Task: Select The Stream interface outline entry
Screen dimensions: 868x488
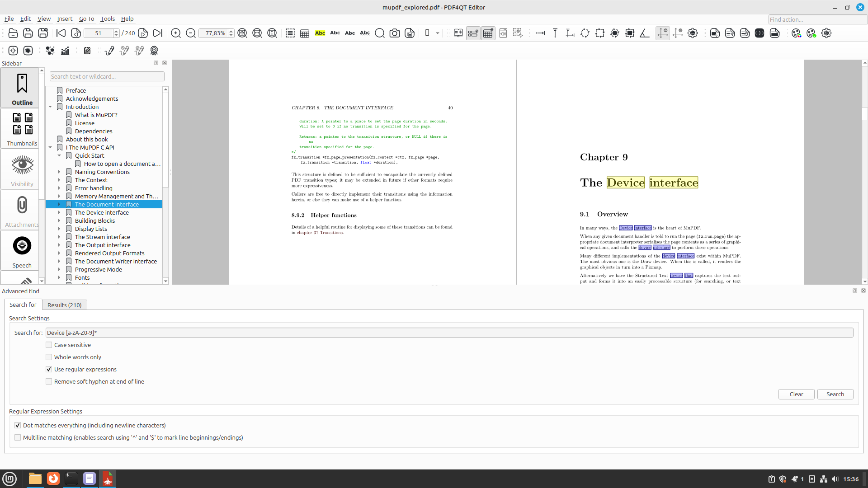Action: coord(103,237)
